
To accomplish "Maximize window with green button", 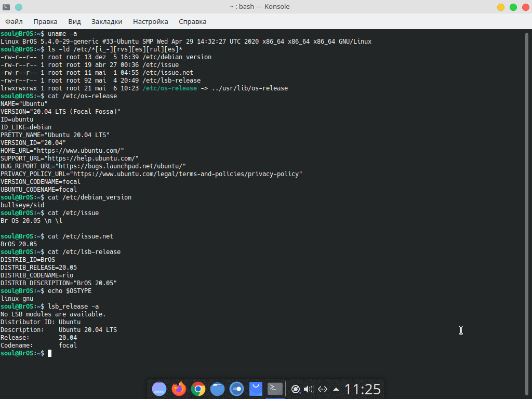I will pos(513,7).
